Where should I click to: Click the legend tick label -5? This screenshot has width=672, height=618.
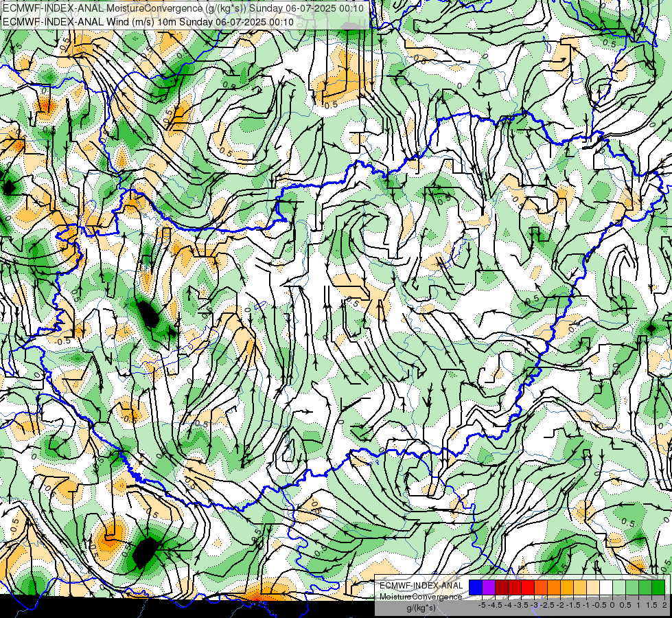pos(482,605)
